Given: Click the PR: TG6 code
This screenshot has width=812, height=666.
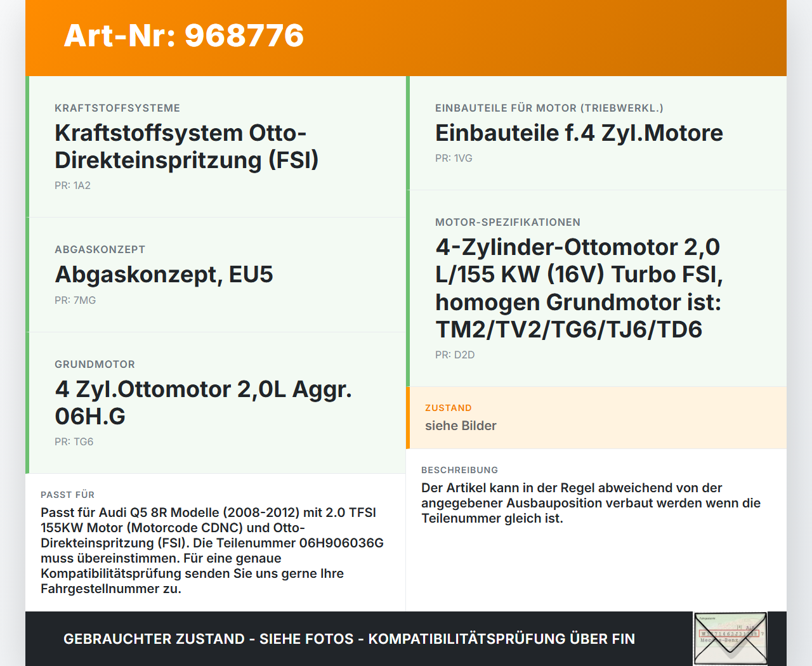Looking at the screenshot, I should pos(74,441).
